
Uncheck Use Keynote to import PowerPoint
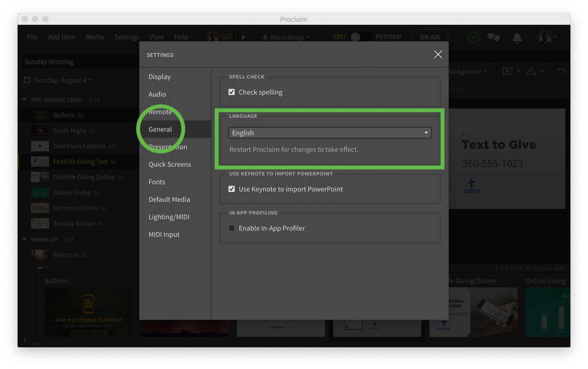pos(231,189)
